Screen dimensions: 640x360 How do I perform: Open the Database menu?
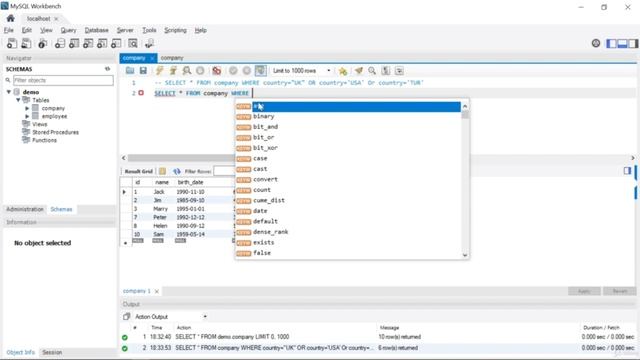point(96,30)
